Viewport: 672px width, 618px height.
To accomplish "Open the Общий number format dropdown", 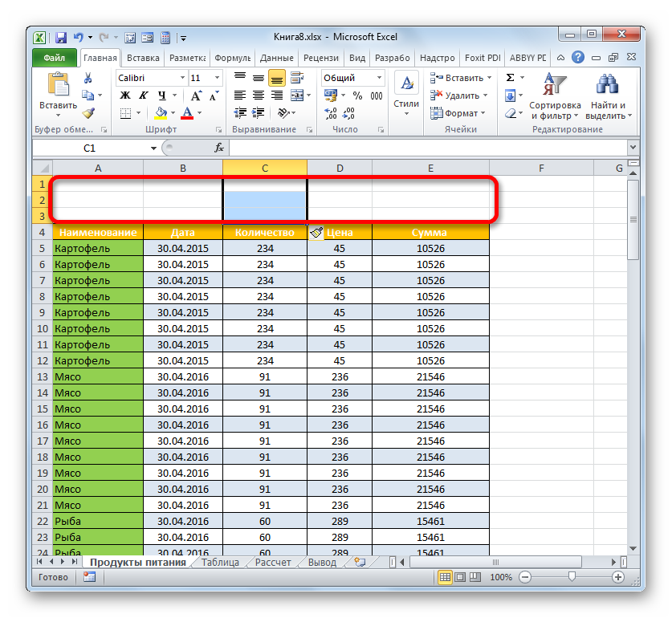I will click(x=379, y=78).
